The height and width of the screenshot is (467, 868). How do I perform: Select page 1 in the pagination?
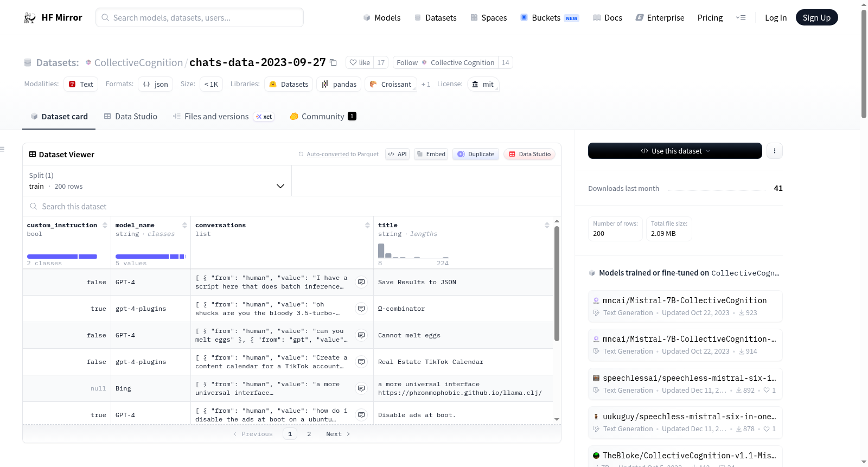tap(290, 434)
